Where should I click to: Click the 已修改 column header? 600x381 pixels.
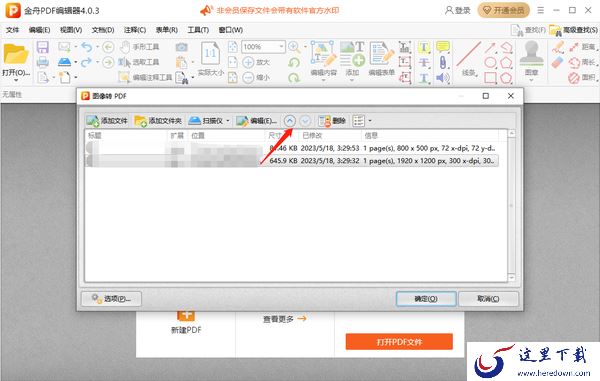click(330, 135)
